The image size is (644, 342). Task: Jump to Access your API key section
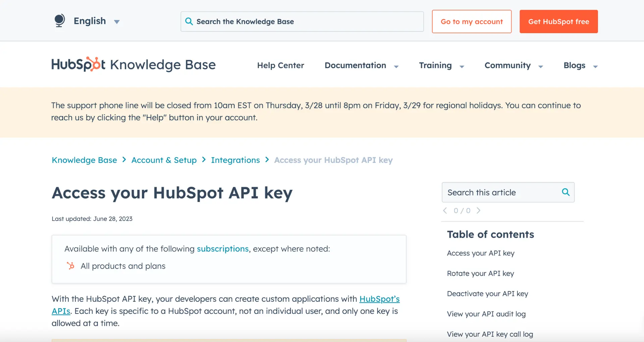click(x=481, y=253)
